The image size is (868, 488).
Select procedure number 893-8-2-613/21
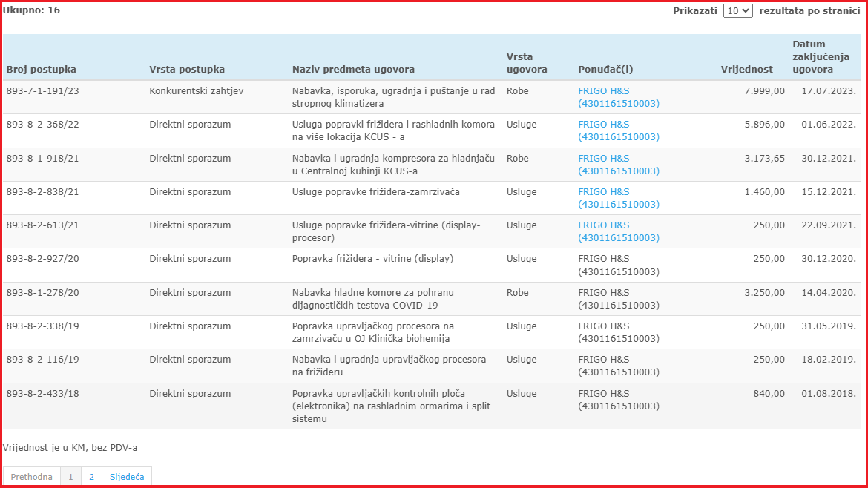coord(42,225)
